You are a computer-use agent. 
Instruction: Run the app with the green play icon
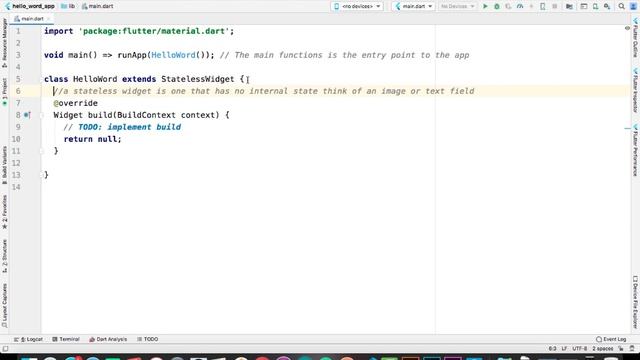point(485,6)
